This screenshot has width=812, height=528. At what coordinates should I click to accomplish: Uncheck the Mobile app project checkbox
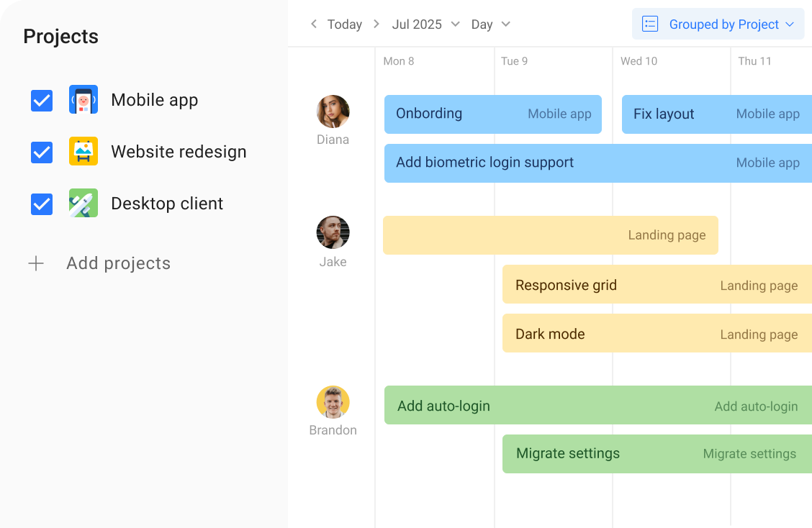click(41, 101)
